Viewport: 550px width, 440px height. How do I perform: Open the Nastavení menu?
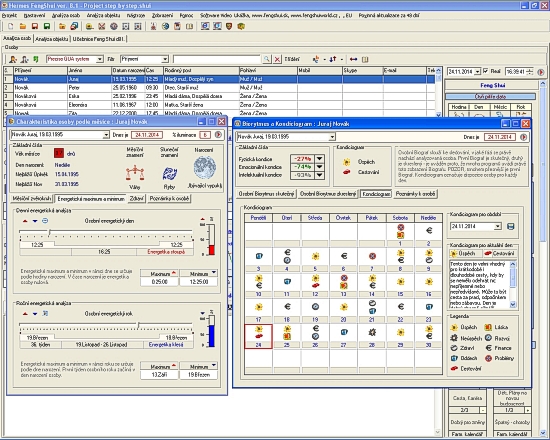[34, 15]
